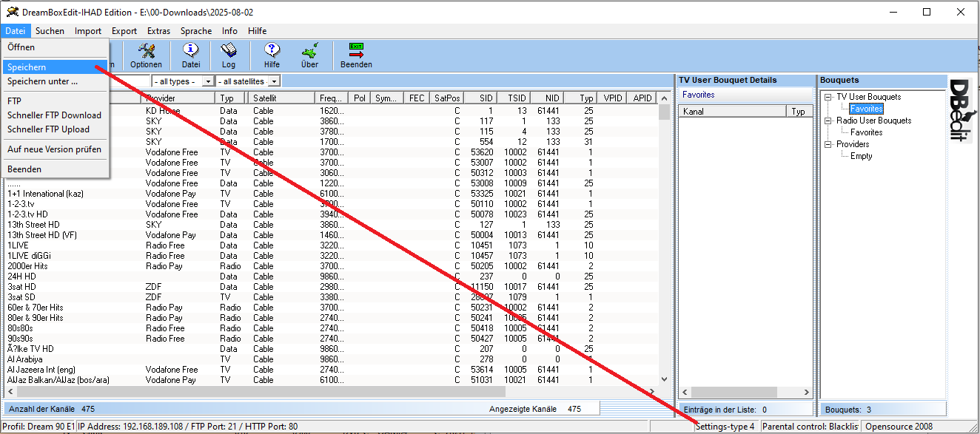Open the all satellites dropdown filter
The width and height of the screenshot is (980, 434).
pos(275,81)
